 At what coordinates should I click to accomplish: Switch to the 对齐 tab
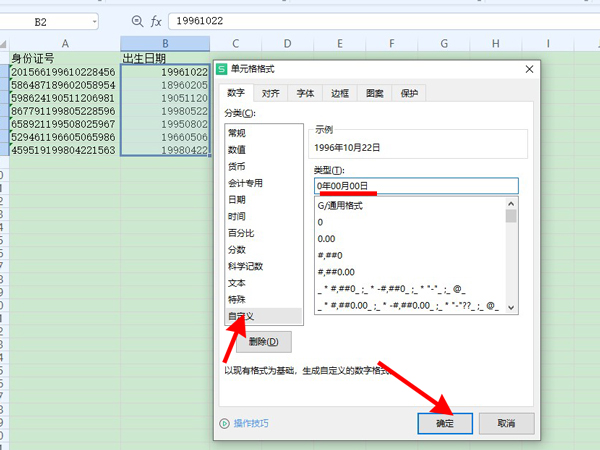pos(271,93)
